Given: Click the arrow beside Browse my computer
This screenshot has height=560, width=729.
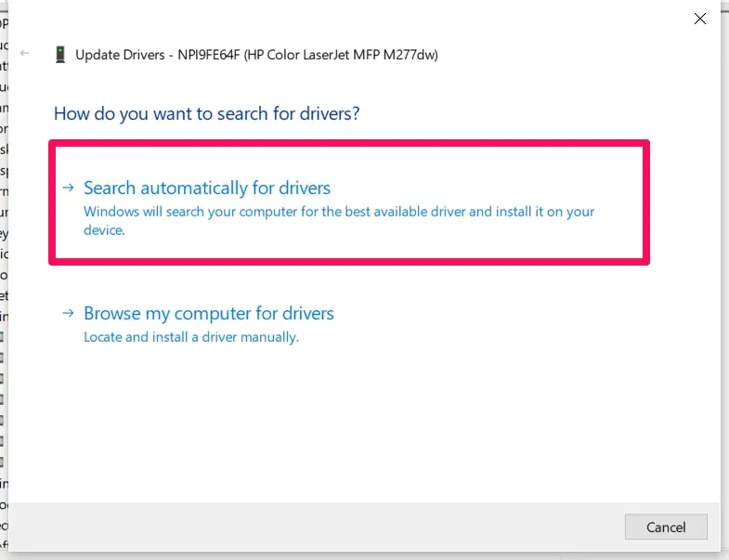Looking at the screenshot, I should pos(69,313).
